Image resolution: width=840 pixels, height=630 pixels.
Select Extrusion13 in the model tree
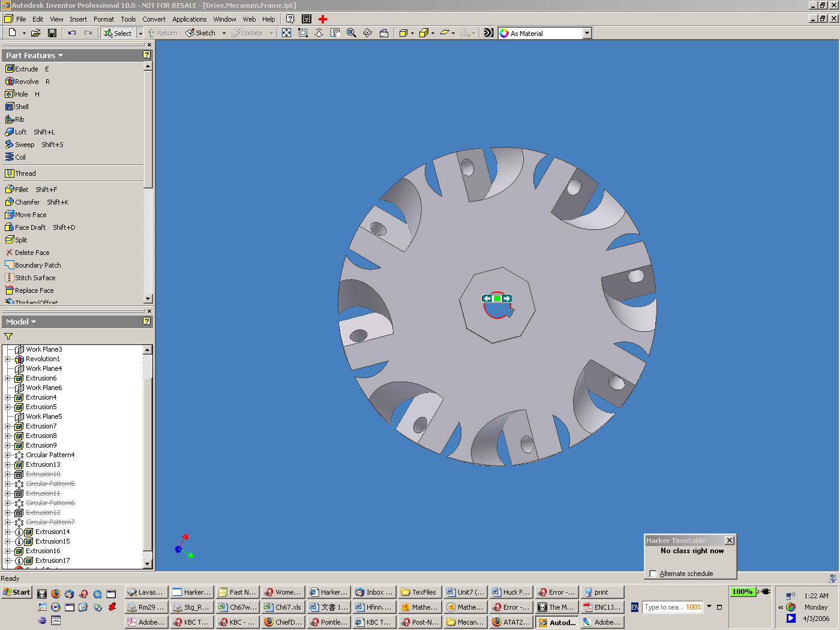pos(43,464)
